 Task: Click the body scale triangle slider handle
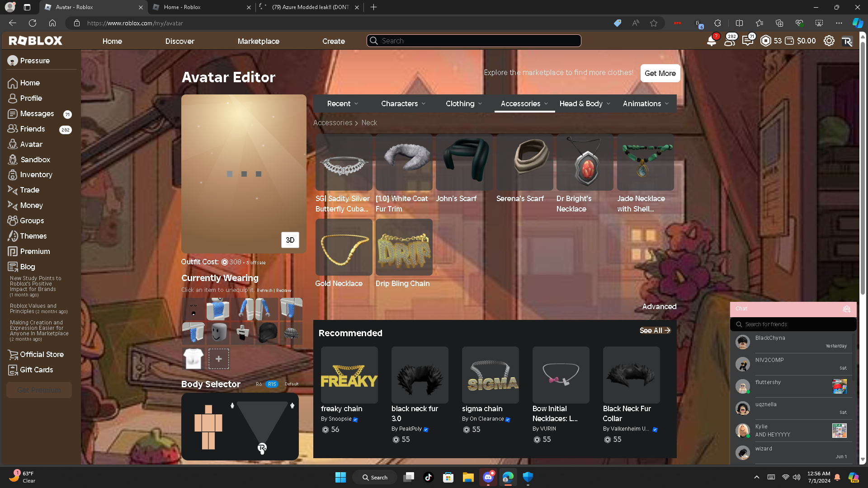pyautogui.click(x=262, y=448)
